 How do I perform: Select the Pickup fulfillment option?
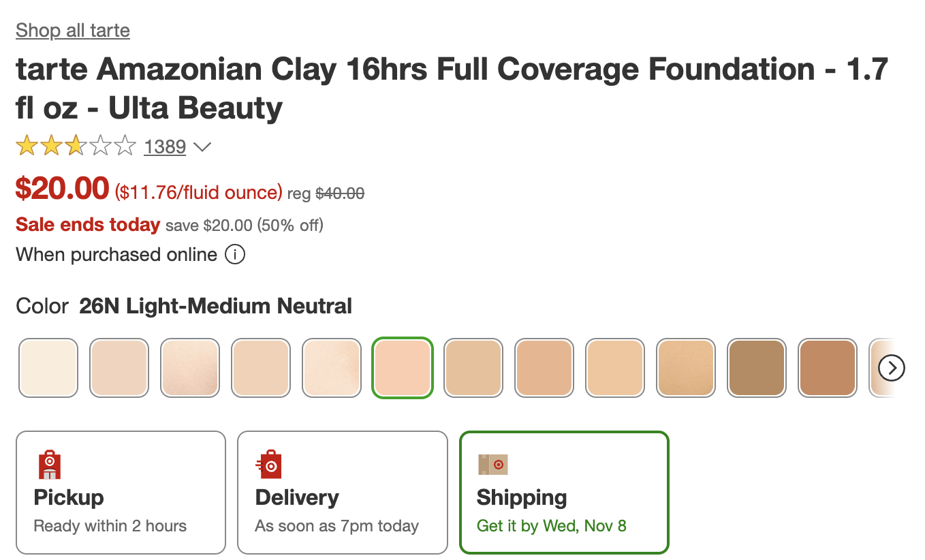coord(121,493)
